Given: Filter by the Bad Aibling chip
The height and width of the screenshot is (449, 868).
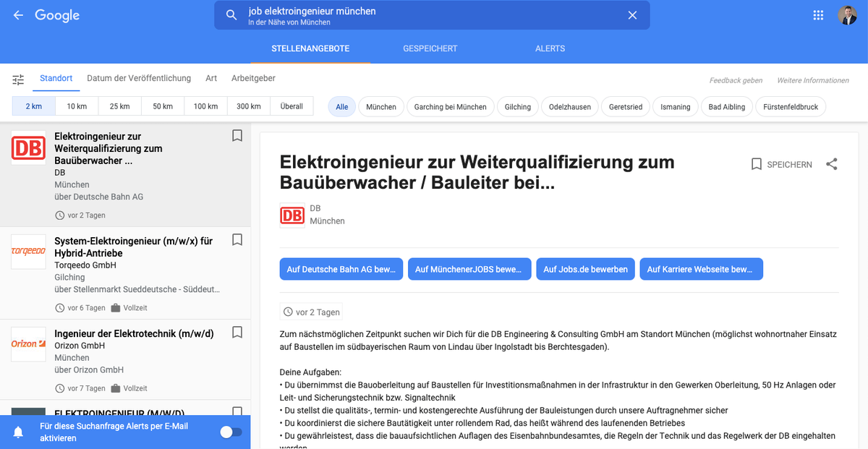Looking at the screenshot, I should pyautogui.click(x=727, y=106).
